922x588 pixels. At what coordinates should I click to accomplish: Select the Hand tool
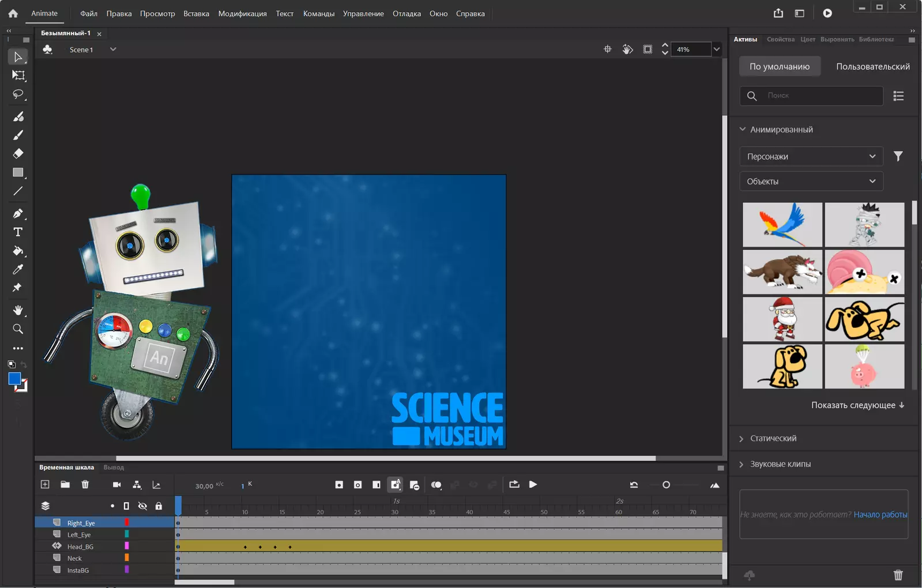tap(18, 310)
